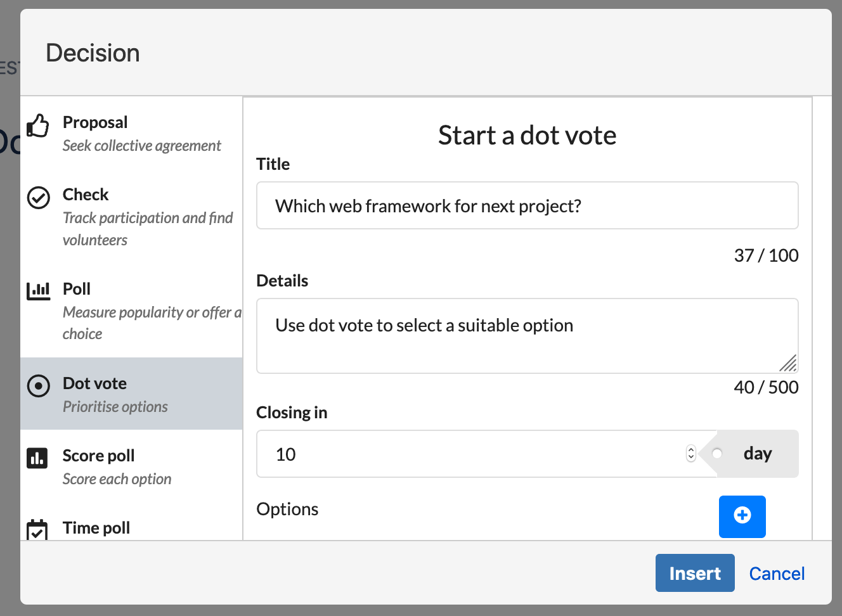Click the Closing in number field
This screenshot has height=616, width=842.
(444, 454)
